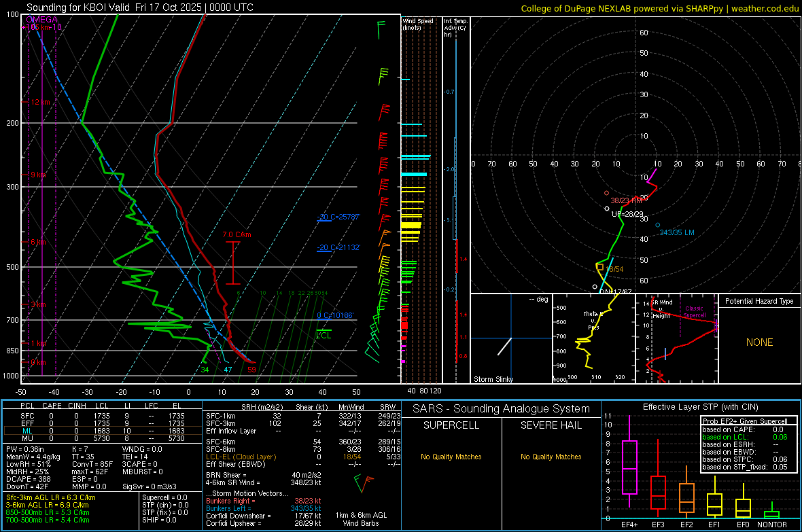Click the BRN Shear = 40 m2/s2 line
Image resolution: width=802 pixels, height=532 pixels.
click(264, 475)
